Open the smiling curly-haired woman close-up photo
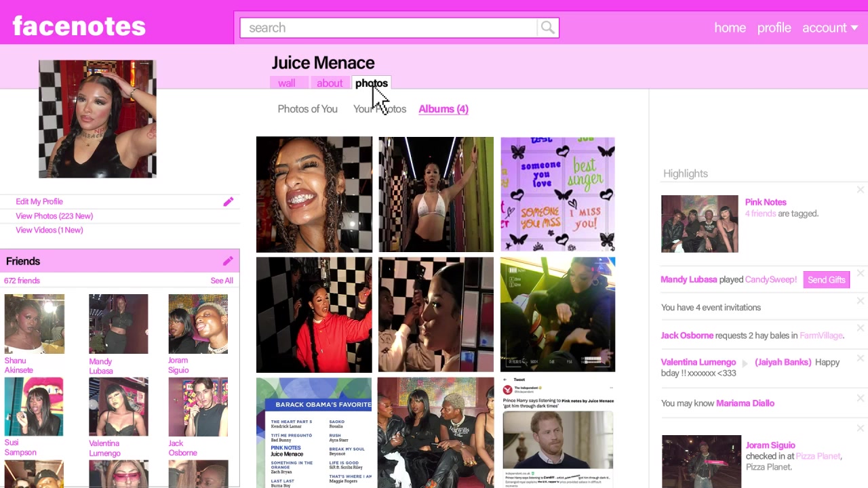 pyautogui.click(x=314, y=195)
